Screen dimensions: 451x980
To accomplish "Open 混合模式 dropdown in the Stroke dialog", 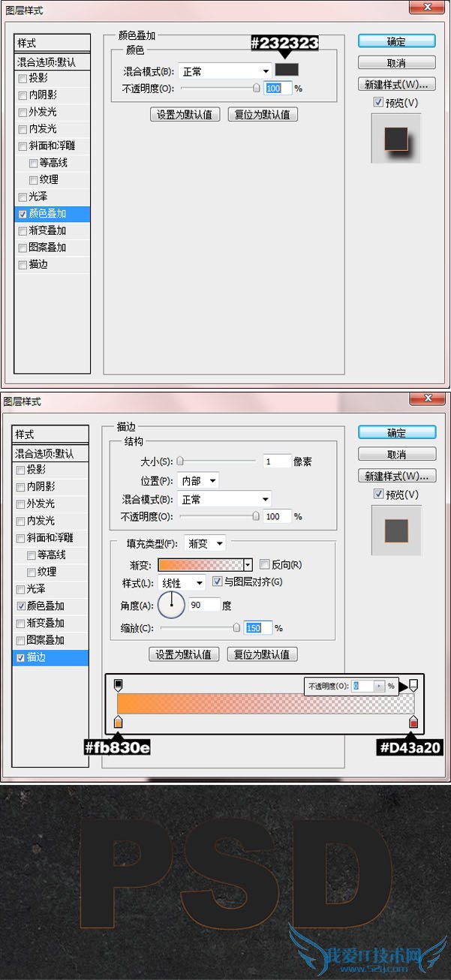I will 224,499.
